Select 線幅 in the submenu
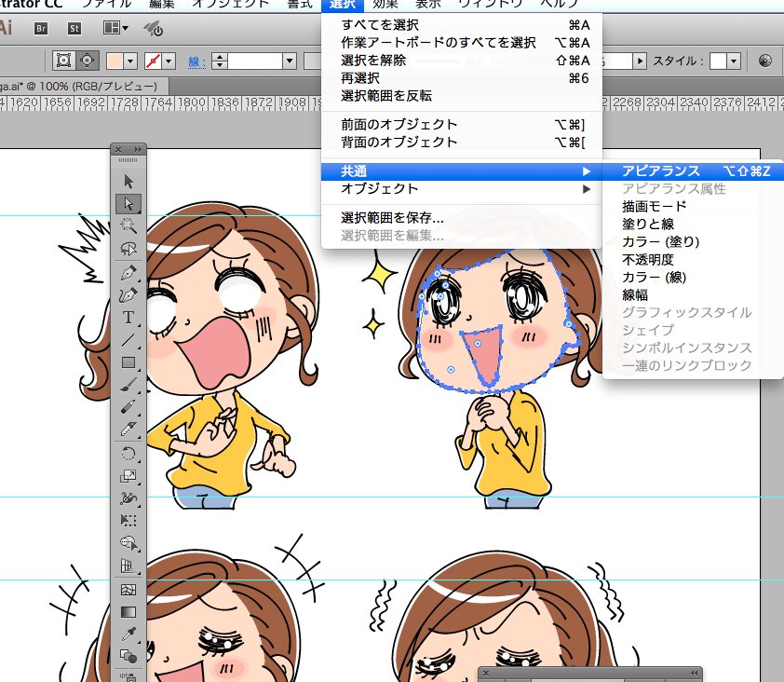 [x=693, y=295]
